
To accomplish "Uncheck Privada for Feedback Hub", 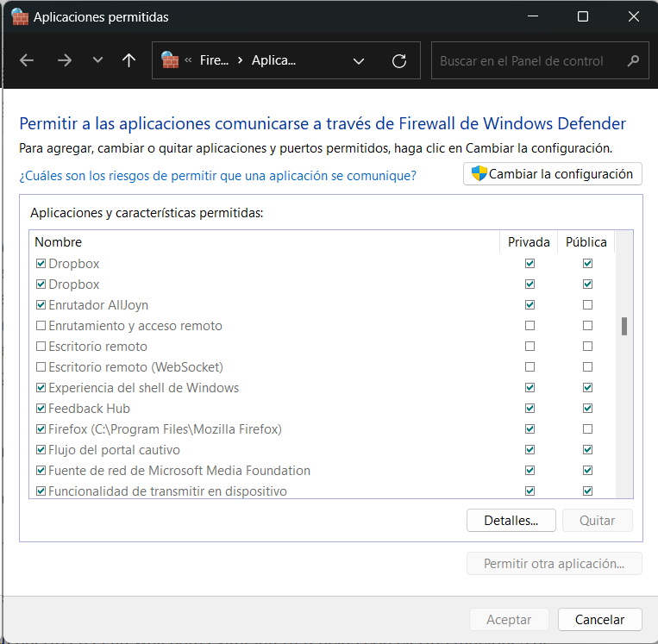I will tap(530, 409).
